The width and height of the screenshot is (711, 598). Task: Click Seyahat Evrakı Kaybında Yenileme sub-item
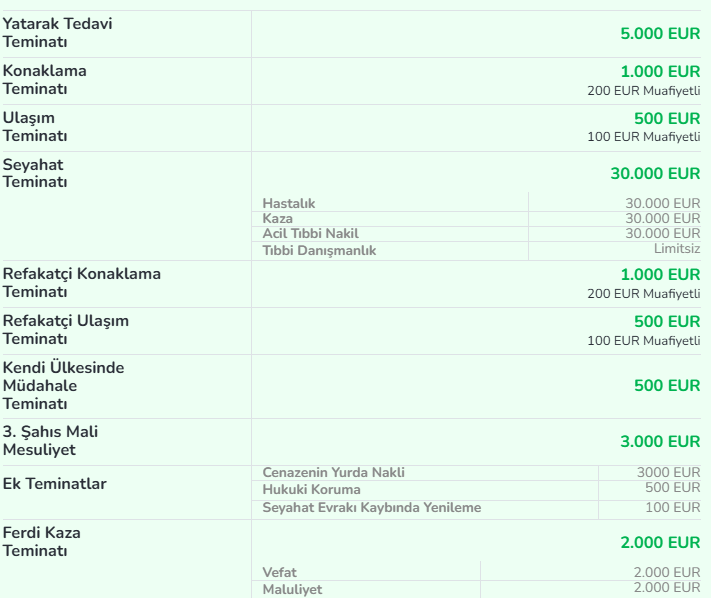372,508
